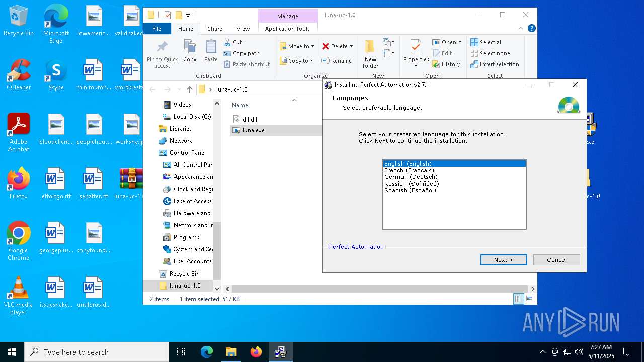The image size is (644, 362).
Task: Click Select none in ribbon
Action: point(490,53)
